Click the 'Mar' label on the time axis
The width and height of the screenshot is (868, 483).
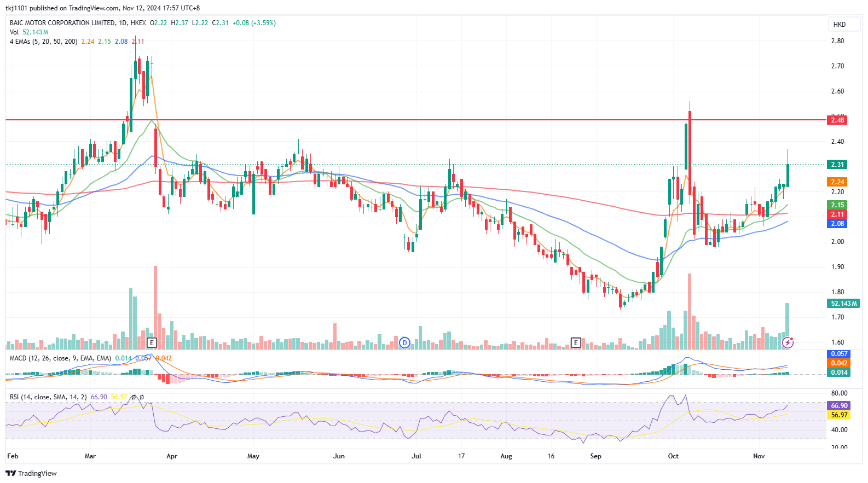point(90,456)
